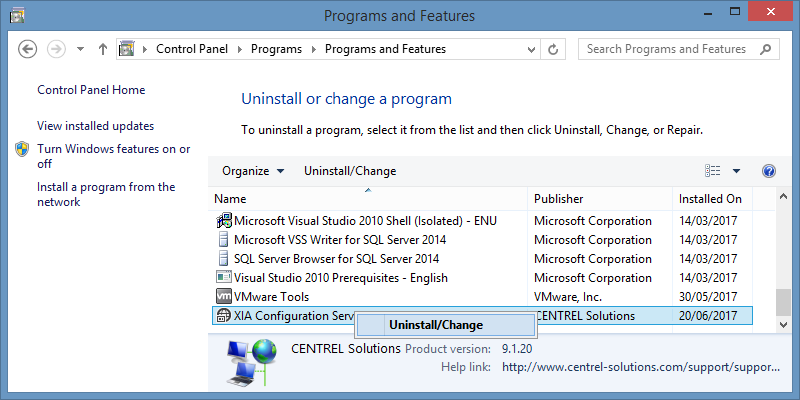
Task: Click the change view list icon
Action: (x=712, y=171)
